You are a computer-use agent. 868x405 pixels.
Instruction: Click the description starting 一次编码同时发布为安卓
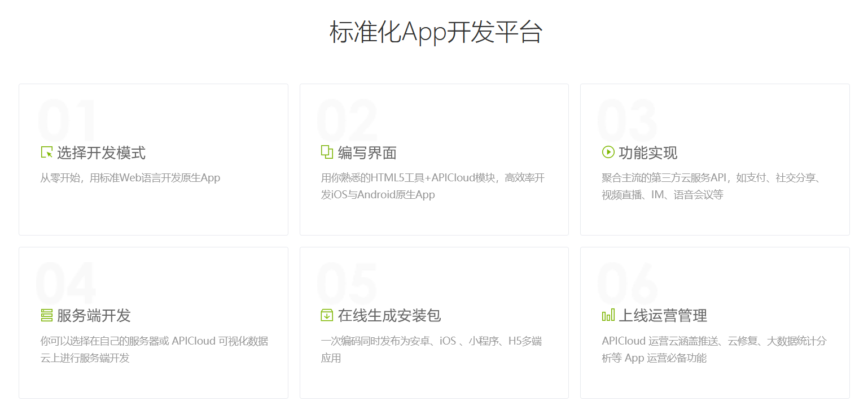click(x=432, y=350)
